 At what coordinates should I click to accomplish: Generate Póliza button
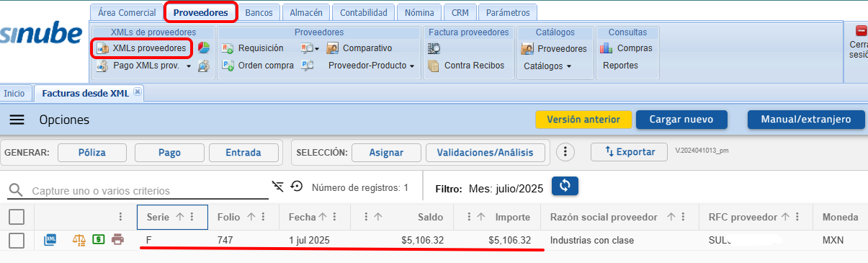coord(92,152)
